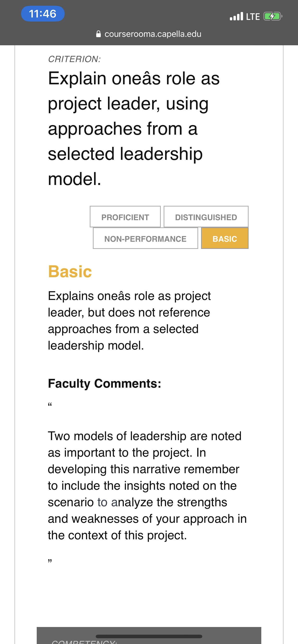Select the NON-PERFORMANCE rating tab
This screenshot has height=644, width=298.
(145, 238)
